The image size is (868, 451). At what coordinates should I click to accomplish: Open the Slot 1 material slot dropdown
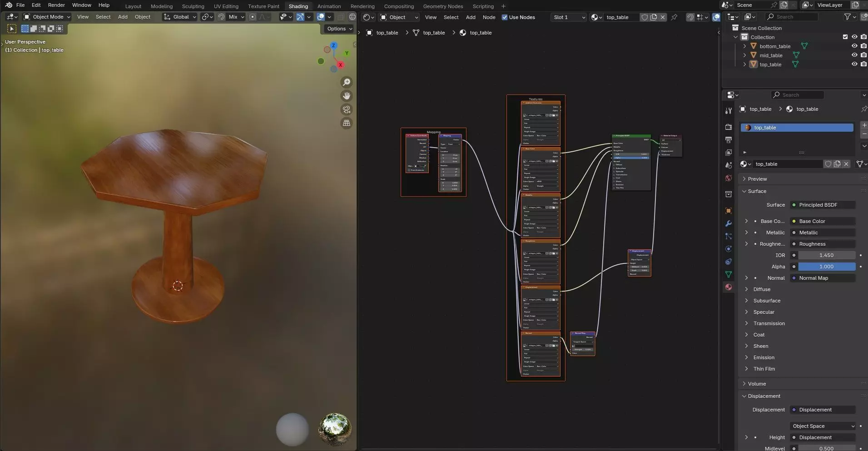tap(569, 17)
